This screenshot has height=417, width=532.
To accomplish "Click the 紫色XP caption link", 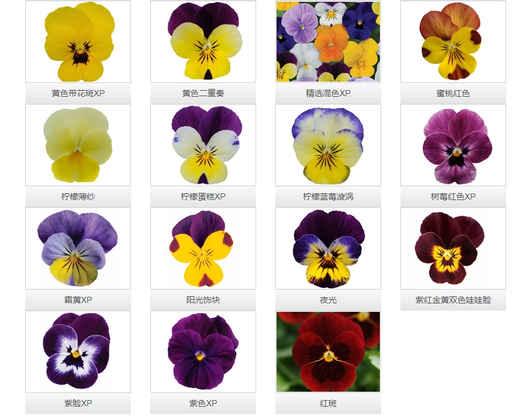I will 203,403.
